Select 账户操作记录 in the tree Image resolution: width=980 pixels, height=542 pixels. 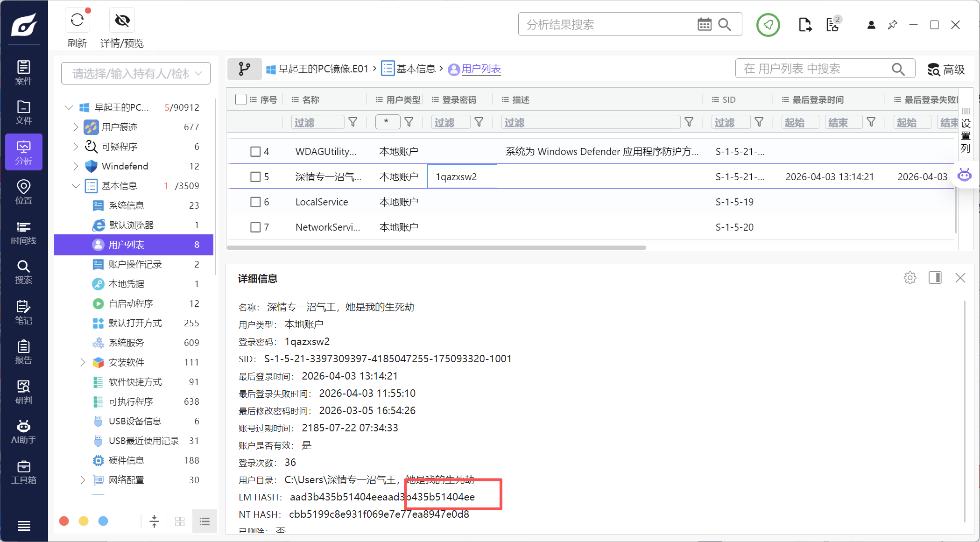[x=135, y=264]
